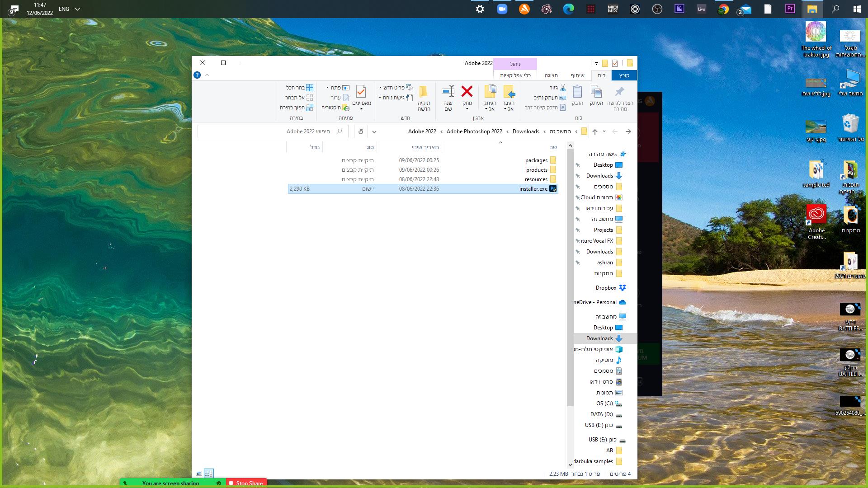The width and height of the screenshot is (868, 488).
Task: Click the Cut (גזור) scissors icon
Action: [563, 88]
